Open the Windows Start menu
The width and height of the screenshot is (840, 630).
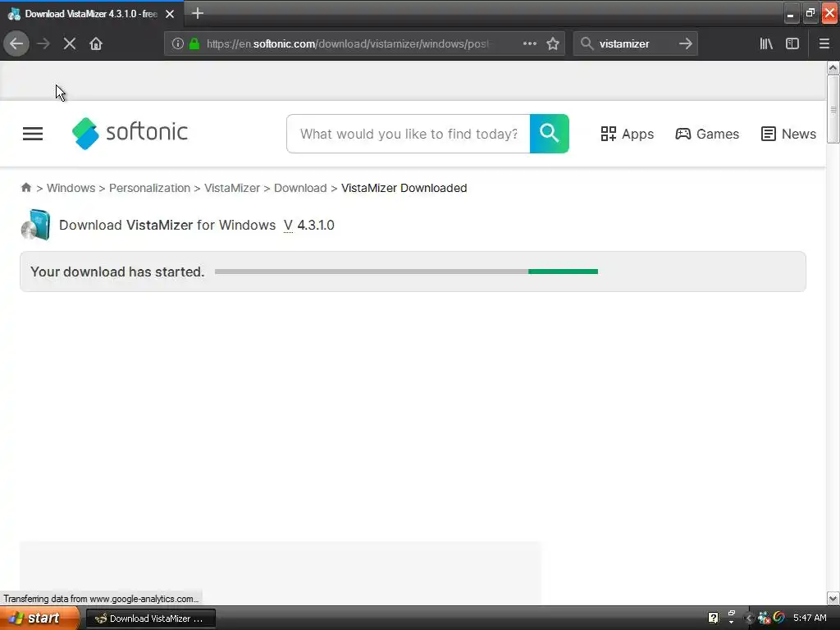click(39, 619)
